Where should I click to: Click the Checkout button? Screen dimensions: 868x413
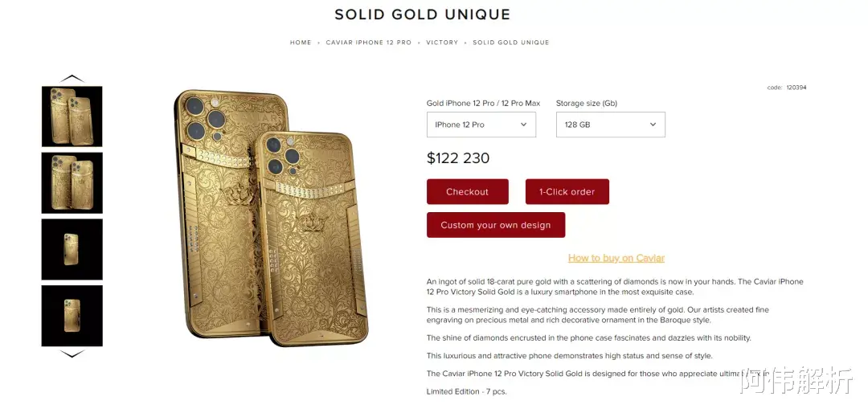(467, 191)
